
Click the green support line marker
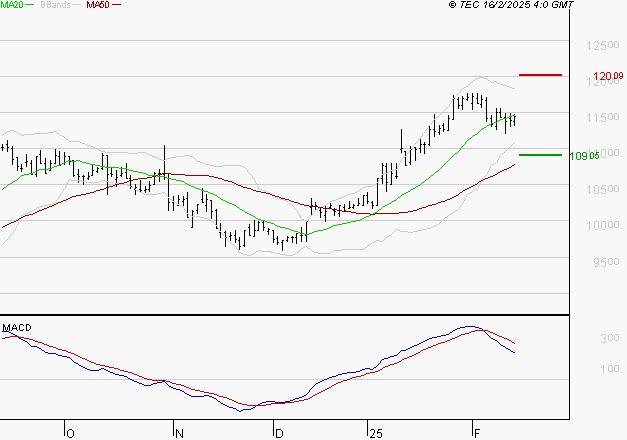540,155
